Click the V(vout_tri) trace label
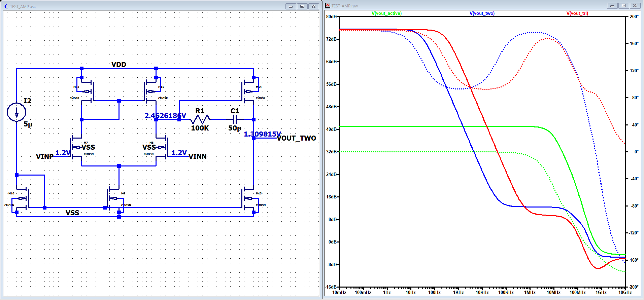The width and height of the screenshot is (644, 300). 577,13
